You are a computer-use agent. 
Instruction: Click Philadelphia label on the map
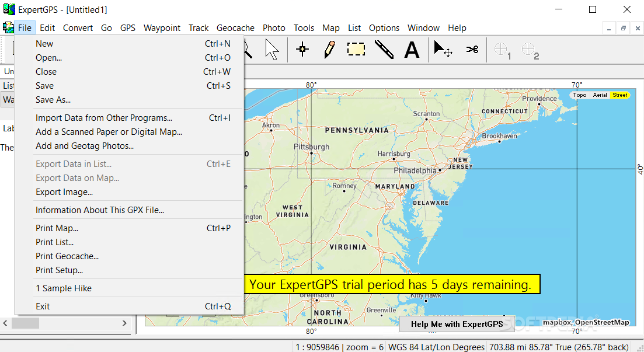tap(415, 170)
